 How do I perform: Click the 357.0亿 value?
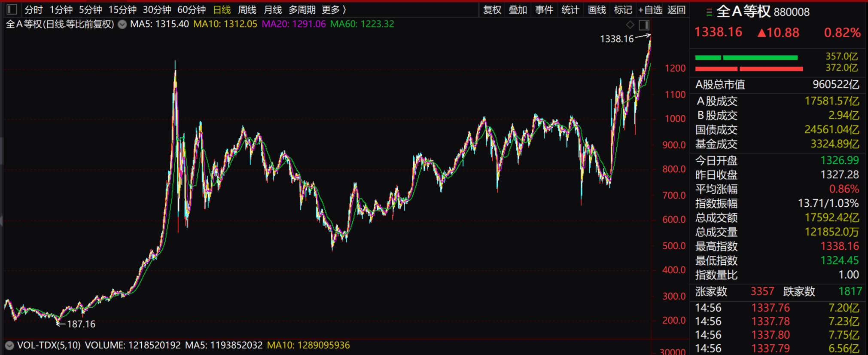tap(842, 56)
